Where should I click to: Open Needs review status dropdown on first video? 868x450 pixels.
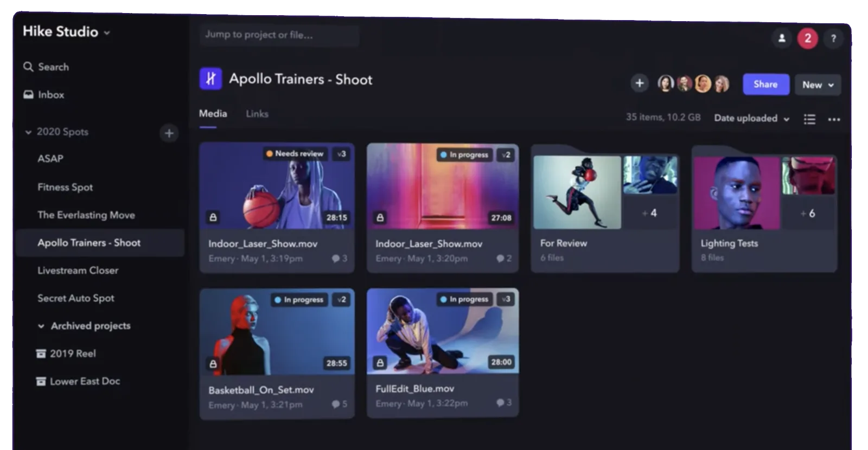click(x=295, y=153)
